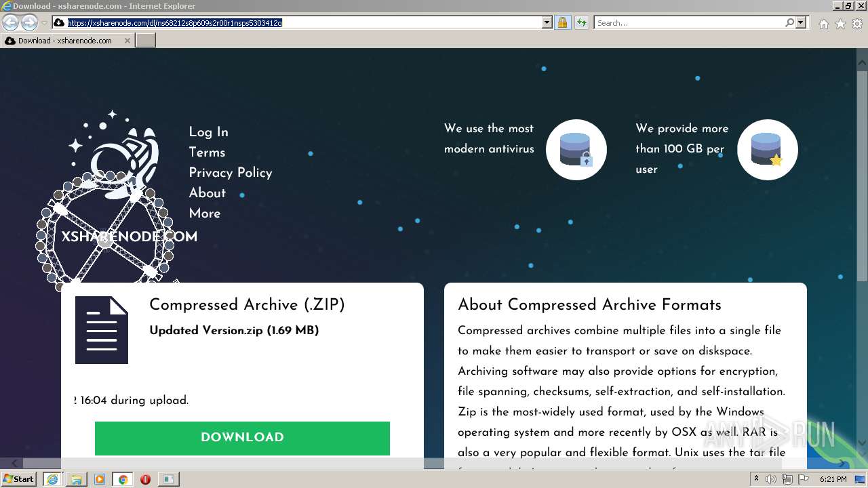
Task: Click the 6:21 PM taskbar clock
Action: pos(833,479)
